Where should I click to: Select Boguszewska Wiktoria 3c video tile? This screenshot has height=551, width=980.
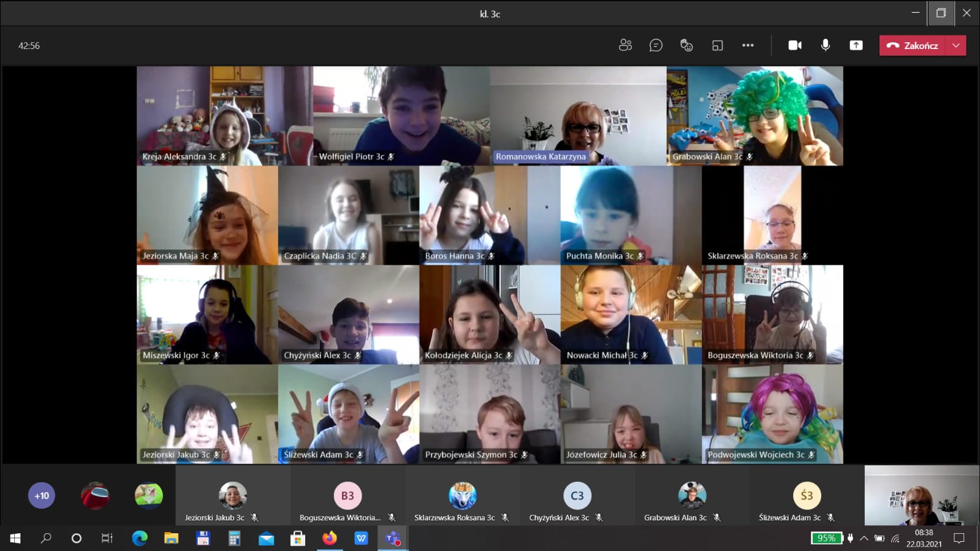point(773,314)
